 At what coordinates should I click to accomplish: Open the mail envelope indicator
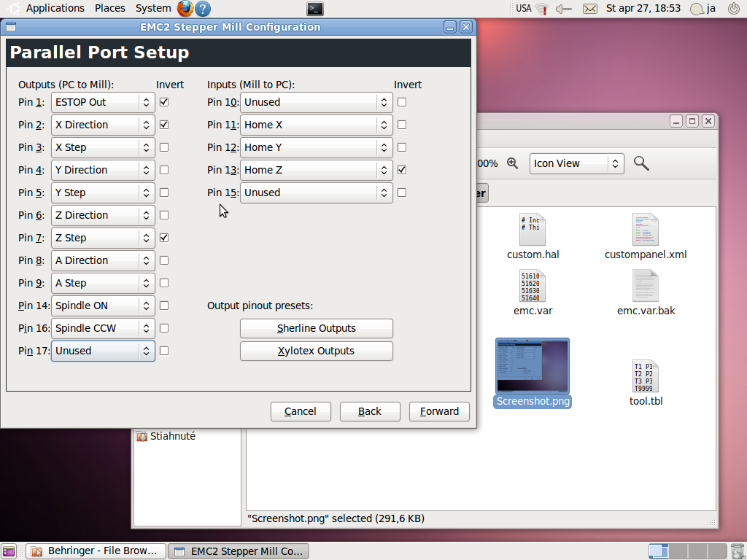point(590,9)
